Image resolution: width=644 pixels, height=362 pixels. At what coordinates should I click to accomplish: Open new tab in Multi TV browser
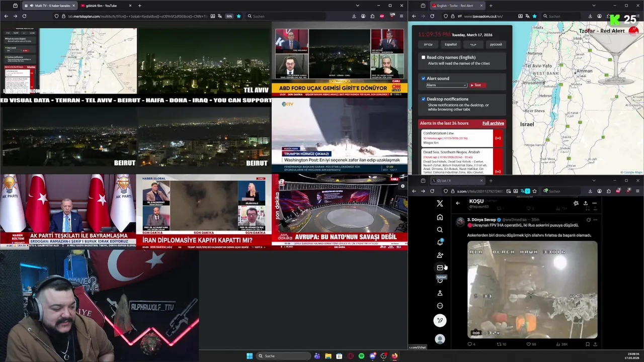point(139,6)
